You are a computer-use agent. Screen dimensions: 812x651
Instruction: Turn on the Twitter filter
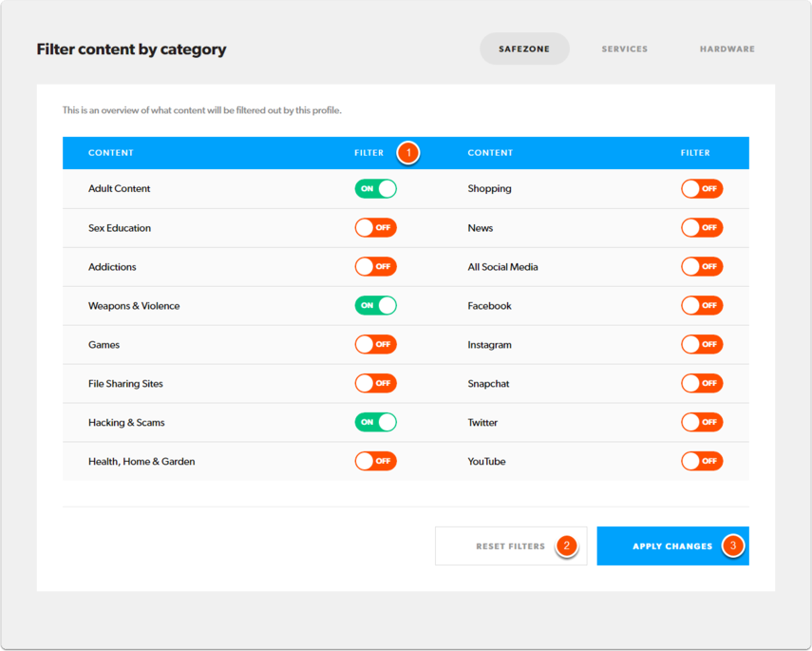[x=701, y=422]
